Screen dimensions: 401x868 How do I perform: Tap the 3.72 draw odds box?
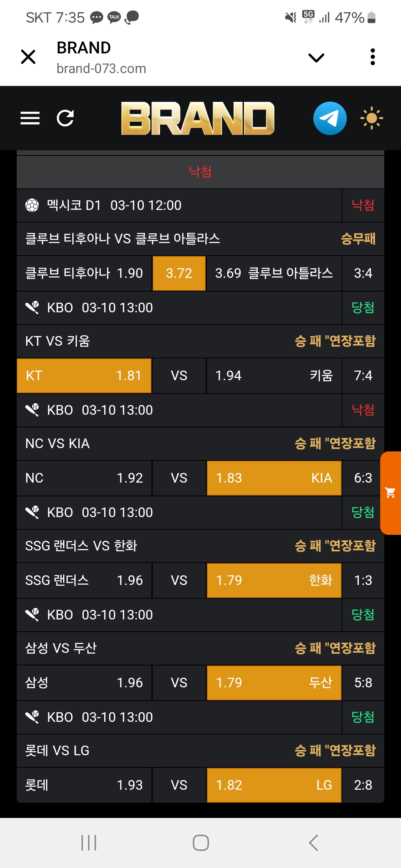tap(179, 273)
